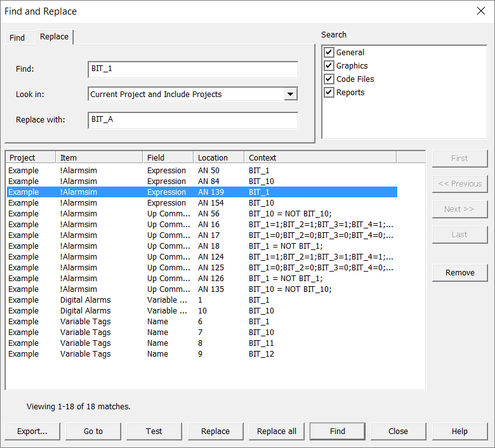Disable the Code Files search option

coord(329,79)
